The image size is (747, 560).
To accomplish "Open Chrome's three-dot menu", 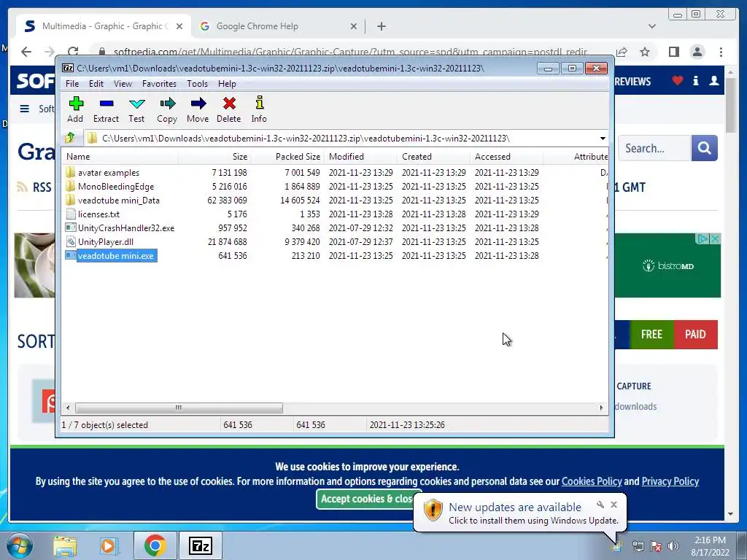I will [x=721, y=52].
